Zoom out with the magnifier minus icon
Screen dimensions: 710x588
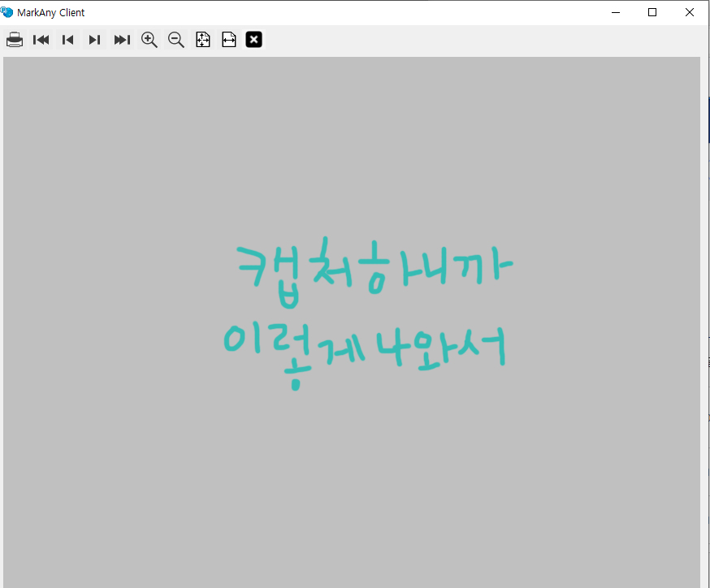175,40
